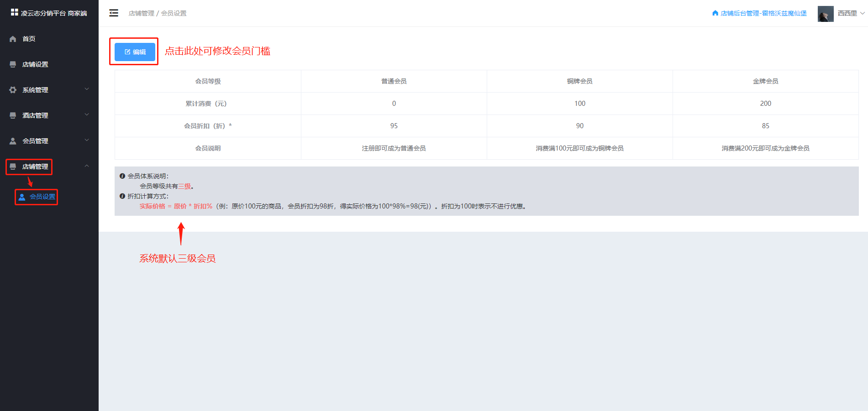This screenshot has width=868, height=411.
Task: Expand the 系统管理 chevron arrow
Action: [87, 89]
